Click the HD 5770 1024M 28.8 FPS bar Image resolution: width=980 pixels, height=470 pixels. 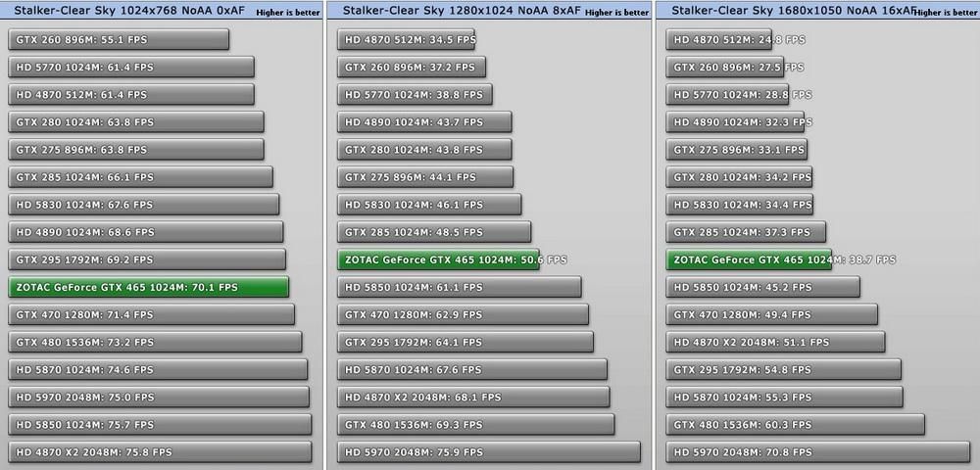tap(727, 94)
